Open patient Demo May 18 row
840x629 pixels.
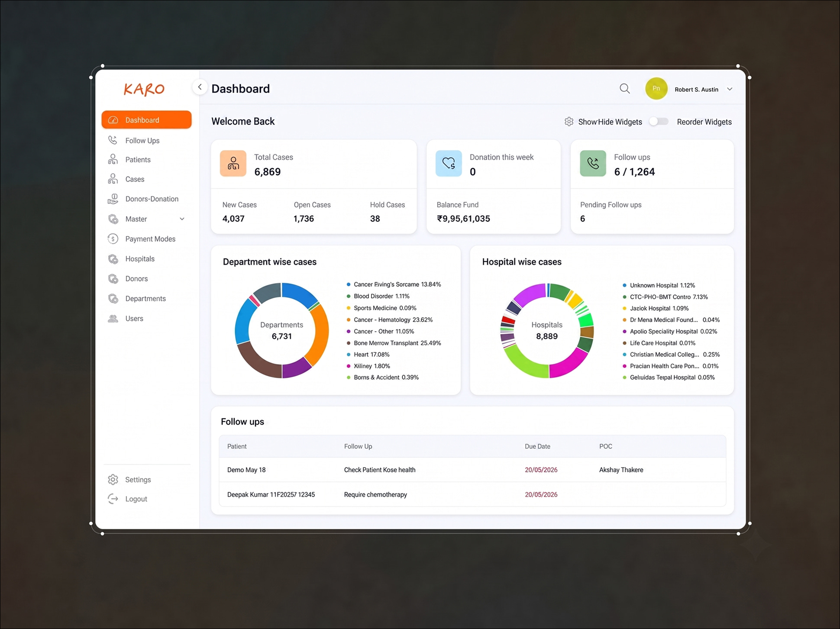tap(472, 470)
